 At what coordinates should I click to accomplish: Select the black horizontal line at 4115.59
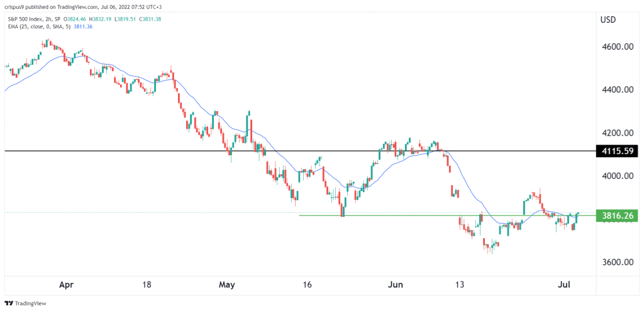click(x=300, y=151)
